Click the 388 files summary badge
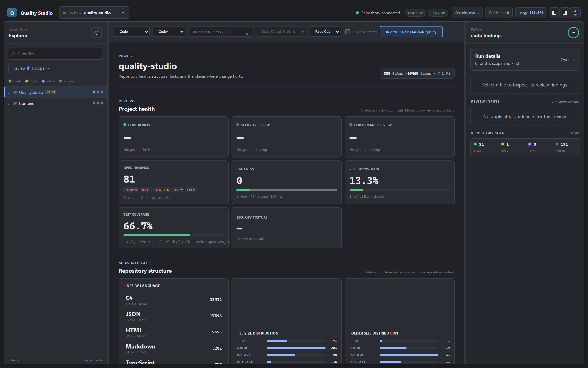 point(417,73)
